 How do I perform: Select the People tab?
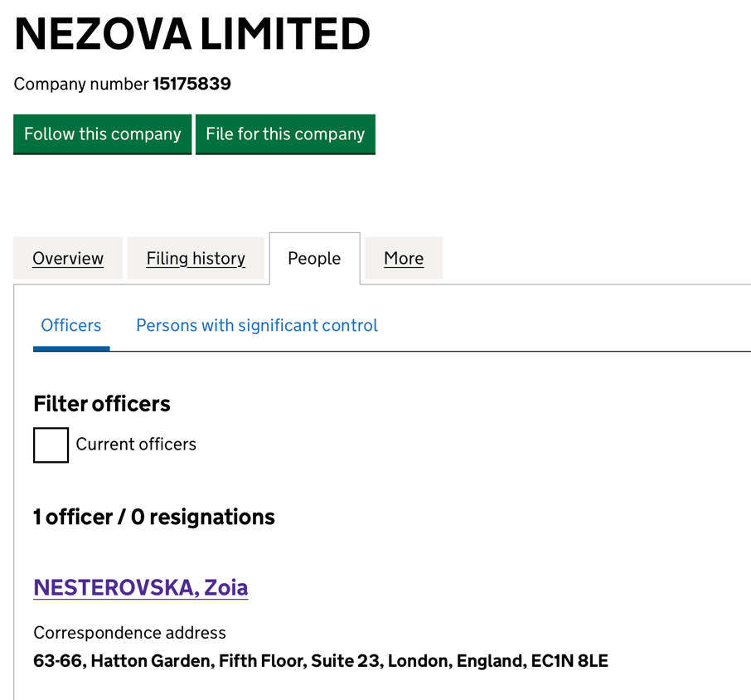[x=314, y=259]
